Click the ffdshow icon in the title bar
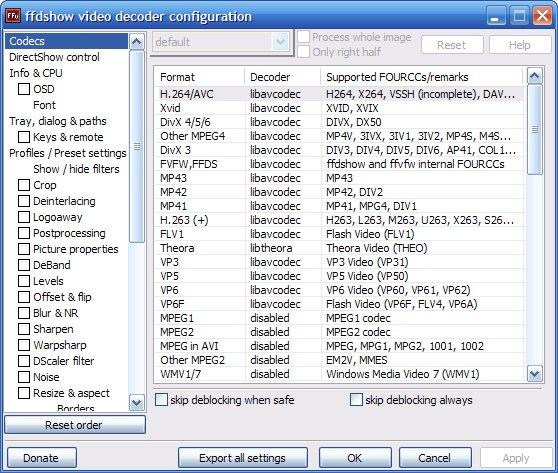The image size is (558, 473). [x=13, y=16]
